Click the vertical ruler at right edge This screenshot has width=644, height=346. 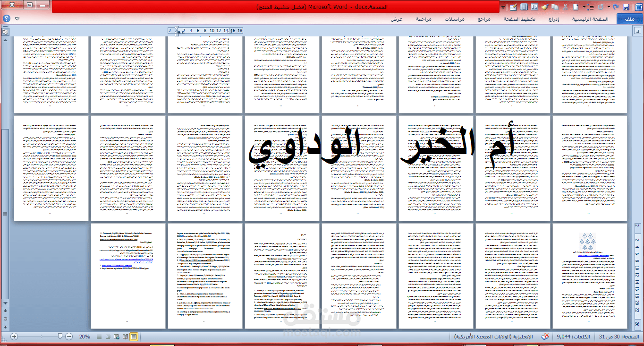tap(636, 276)
